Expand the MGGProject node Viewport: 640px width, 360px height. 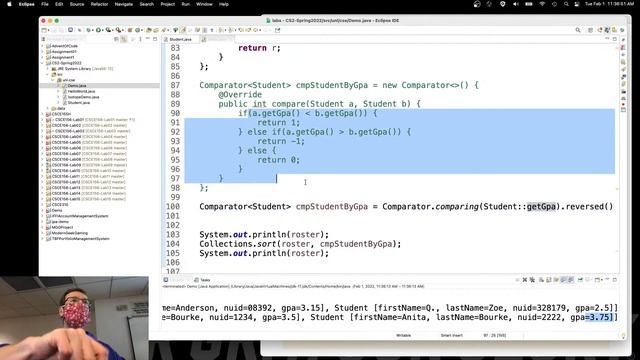pos(42,227)
